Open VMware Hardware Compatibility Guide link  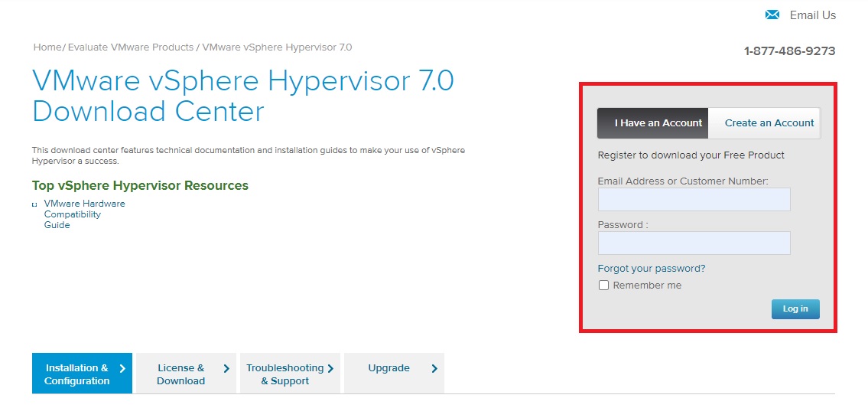[x=84, y=214]
